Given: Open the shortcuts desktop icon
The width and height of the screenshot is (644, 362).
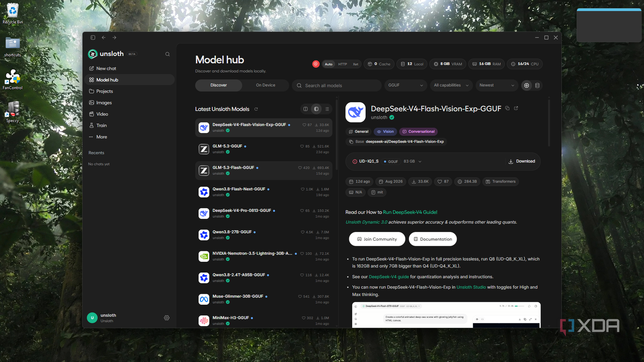Looking at the screenshot, I should [x=12, y=47].
